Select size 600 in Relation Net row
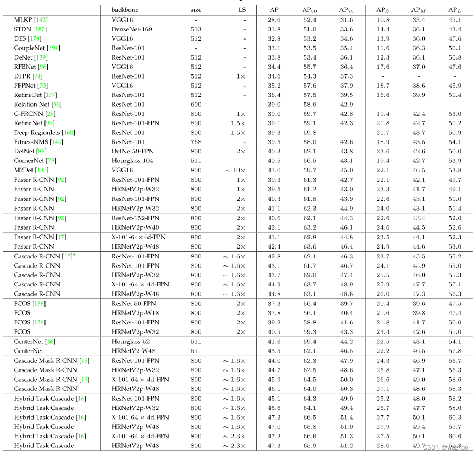Image resolution: width=476 pixels, height=456 pixels. pyautogui.click(x=196, y=105)
